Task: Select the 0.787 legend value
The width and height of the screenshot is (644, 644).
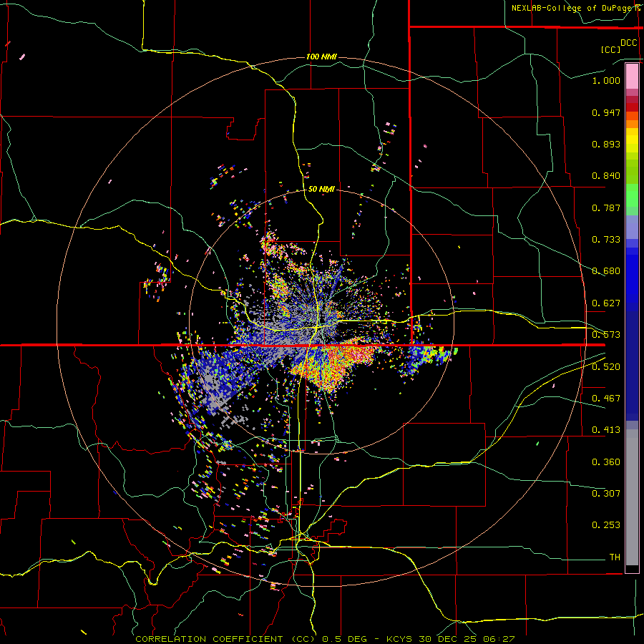Action: click(606, 208)
